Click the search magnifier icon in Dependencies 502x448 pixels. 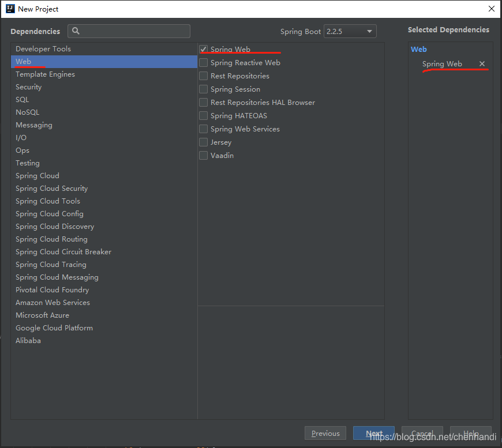(x=76, y=31)
